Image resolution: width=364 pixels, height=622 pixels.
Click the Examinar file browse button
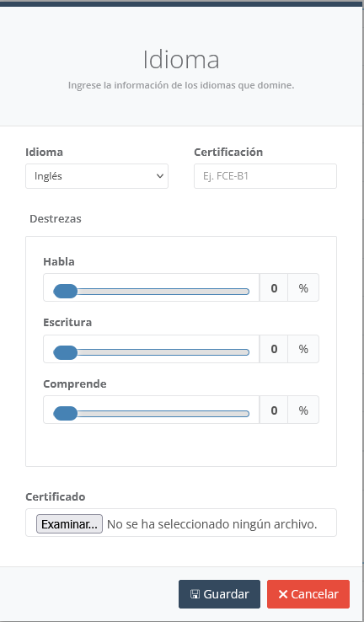pyautogui.click(x=69, y=524)
